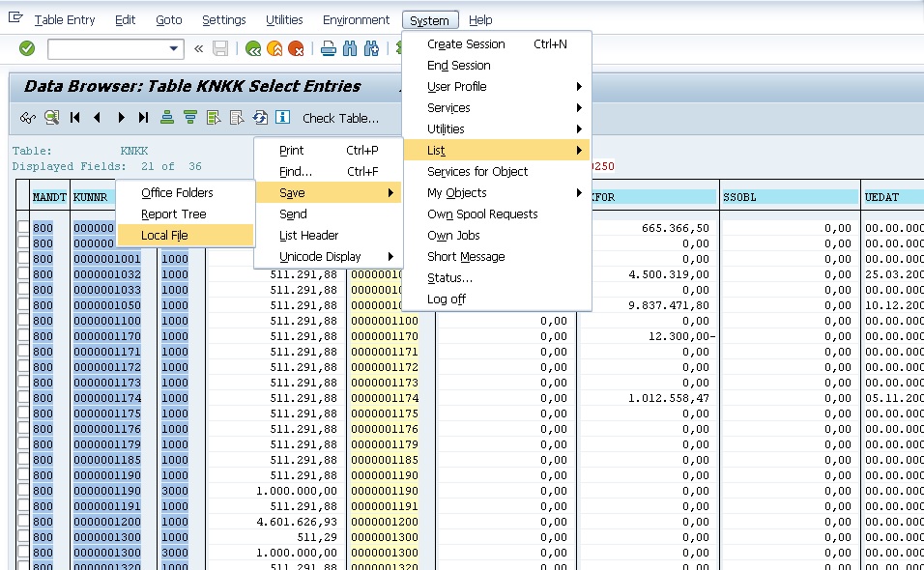This screenshot has width=924, height=570.
Task: Select Create Session in System menu
Action: pos(498,44)
